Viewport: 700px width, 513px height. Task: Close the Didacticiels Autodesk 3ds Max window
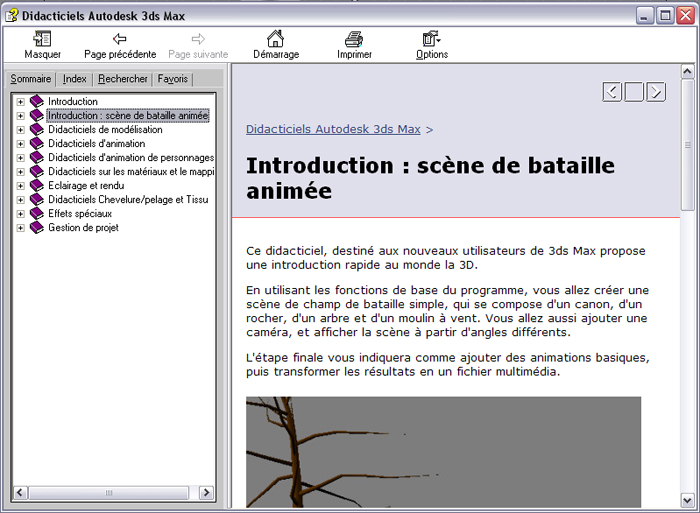pos(686,16)
